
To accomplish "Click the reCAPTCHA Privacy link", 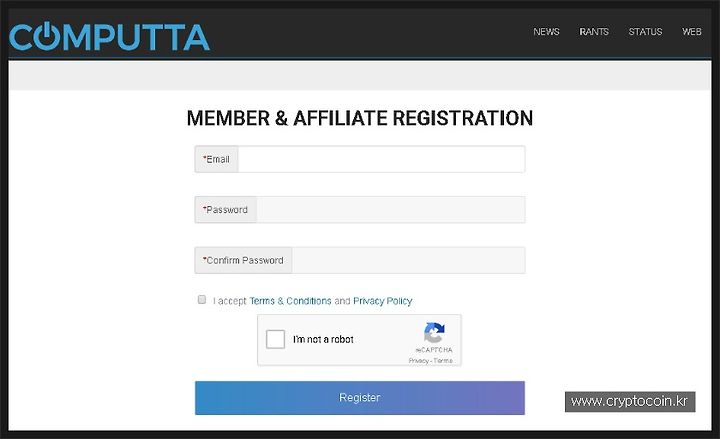I will click(418, 361).
